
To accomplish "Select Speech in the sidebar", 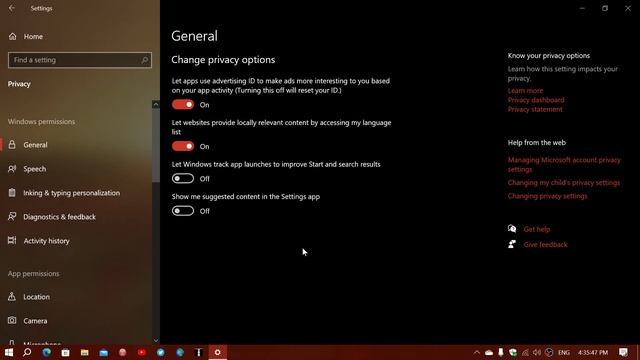I will pos(35,169).
